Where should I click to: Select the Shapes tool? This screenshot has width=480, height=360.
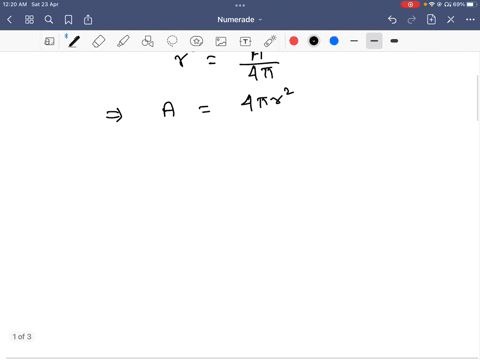pyautogui.click(x=148, y=41)
